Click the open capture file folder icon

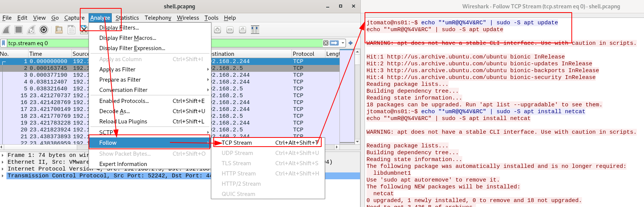click(59, 30)
